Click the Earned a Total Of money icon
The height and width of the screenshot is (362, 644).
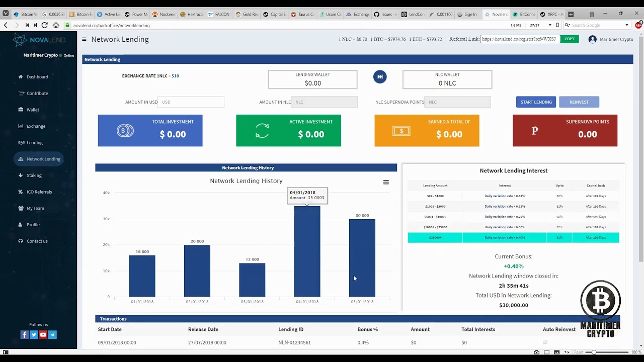[401, 131]
